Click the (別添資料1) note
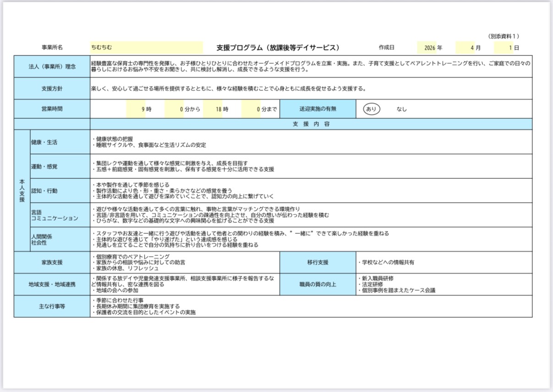Viewport: 553px width, 392px height. tap(503, 36)
